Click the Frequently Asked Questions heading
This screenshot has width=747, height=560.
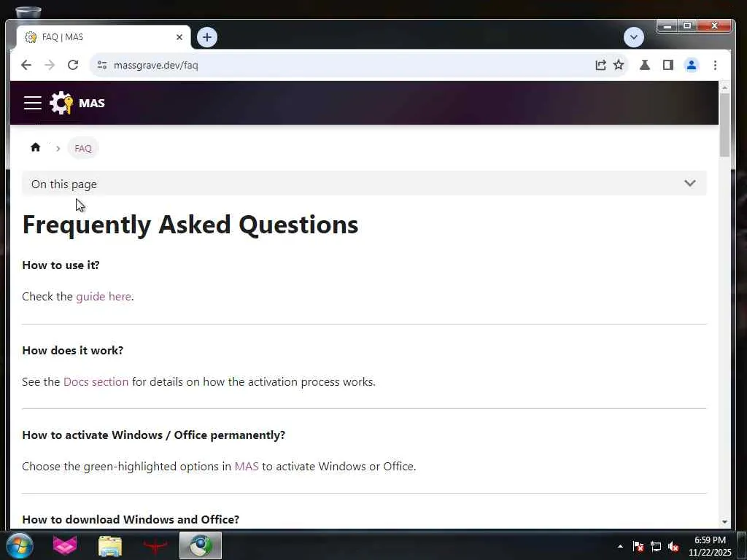(190, 225)
